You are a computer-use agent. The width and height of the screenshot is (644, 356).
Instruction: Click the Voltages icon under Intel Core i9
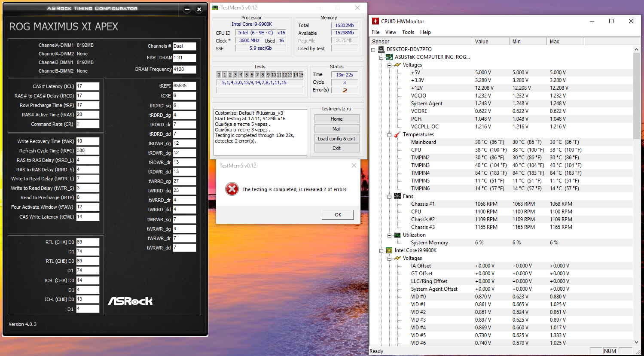[x=397, y=258]
